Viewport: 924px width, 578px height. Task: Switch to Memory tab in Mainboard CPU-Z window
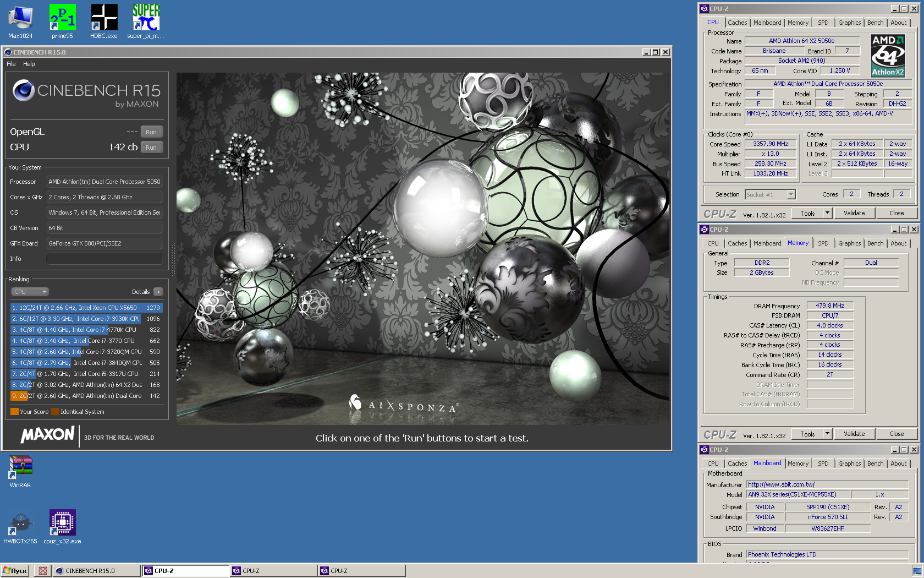798,464
